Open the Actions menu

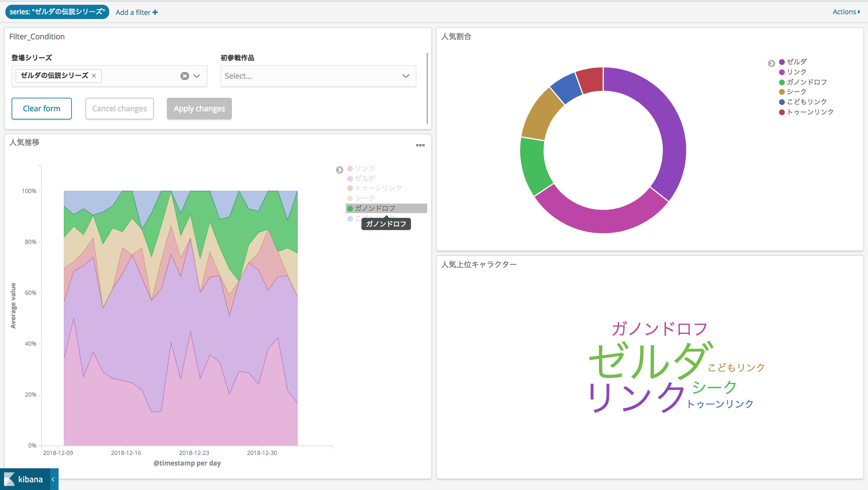click(845, 12)
